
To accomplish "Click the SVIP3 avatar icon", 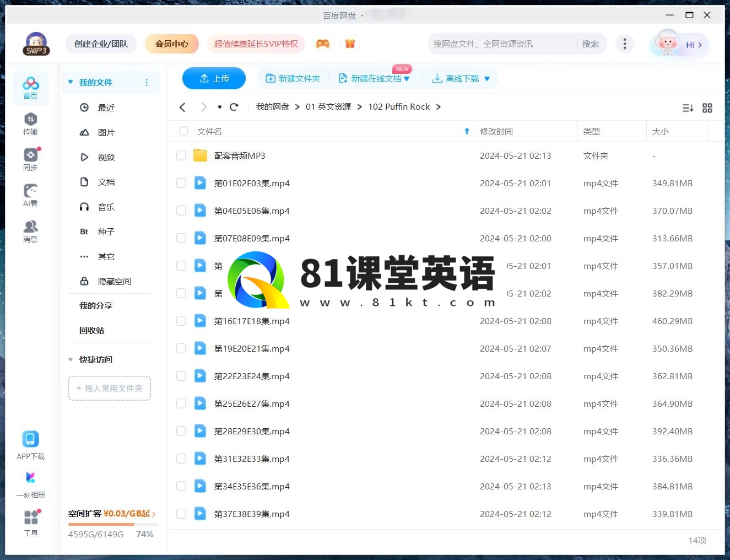I will pos(36,44).
